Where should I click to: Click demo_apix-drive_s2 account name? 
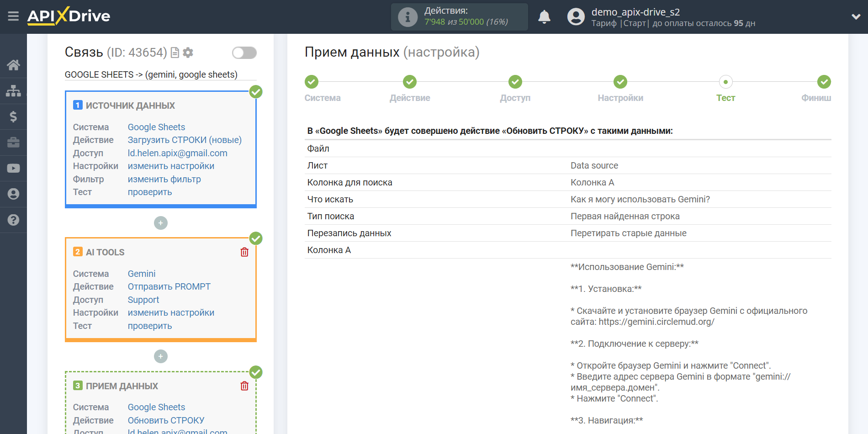click(635, 12)
